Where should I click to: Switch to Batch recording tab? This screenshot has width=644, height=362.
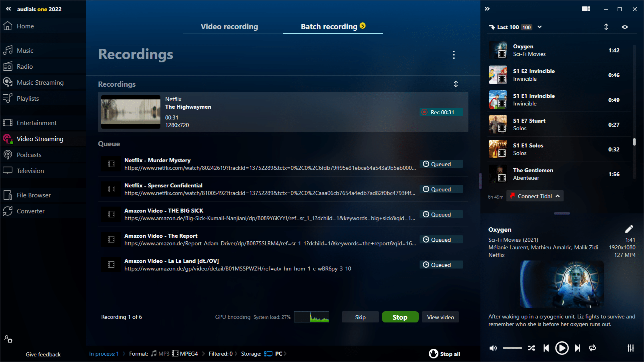[333, 26]
